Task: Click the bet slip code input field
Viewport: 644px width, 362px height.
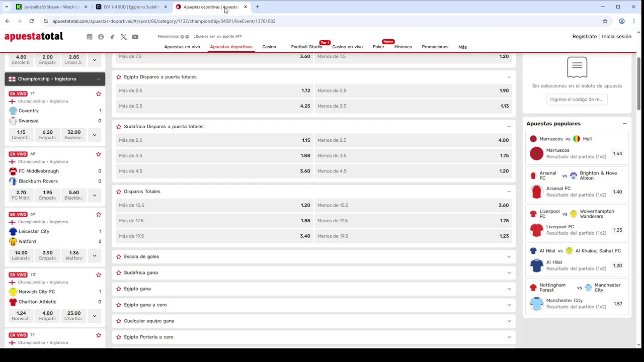Action: 577,100
